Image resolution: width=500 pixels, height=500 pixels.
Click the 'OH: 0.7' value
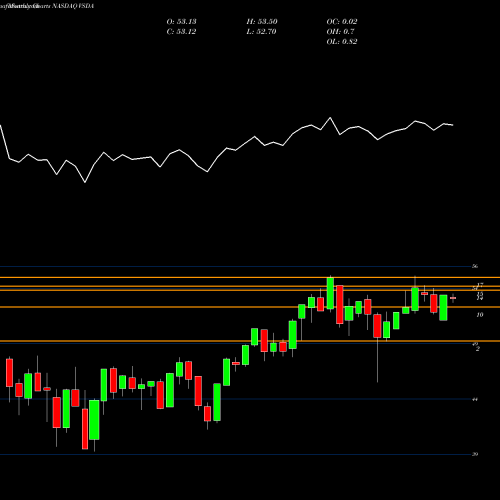coord(340,32)
